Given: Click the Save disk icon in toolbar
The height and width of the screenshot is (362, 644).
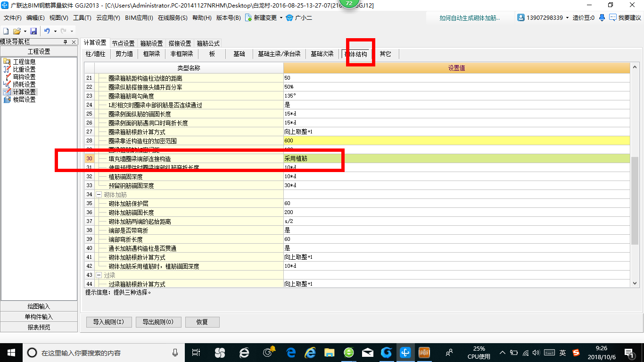Looking at the screenshot, I should click(33, 31).
